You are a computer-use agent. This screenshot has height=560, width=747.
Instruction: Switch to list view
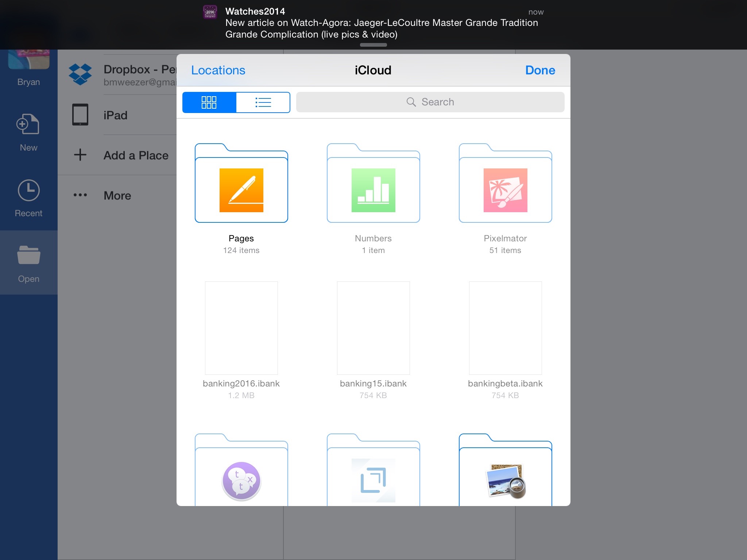click(263, 102)
